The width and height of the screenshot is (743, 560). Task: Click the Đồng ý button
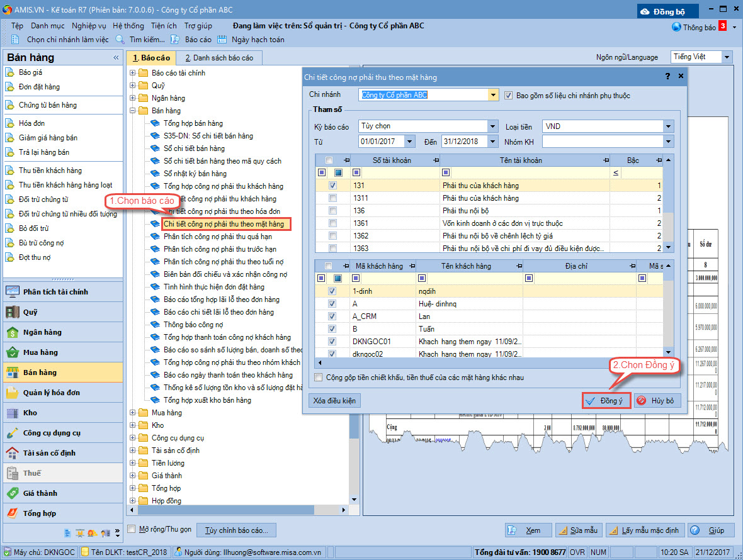(x=606, y=400)
